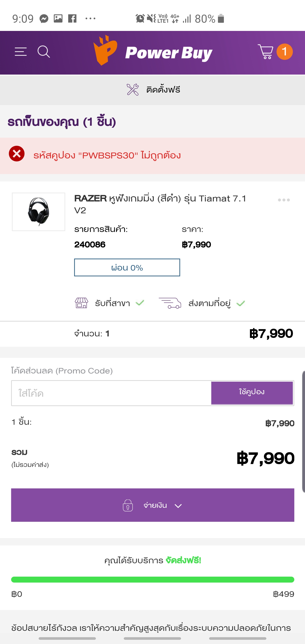Screen dimensions: 305x644
Task: Tap the green free-shipping progress bar
Action: (152, 580)
